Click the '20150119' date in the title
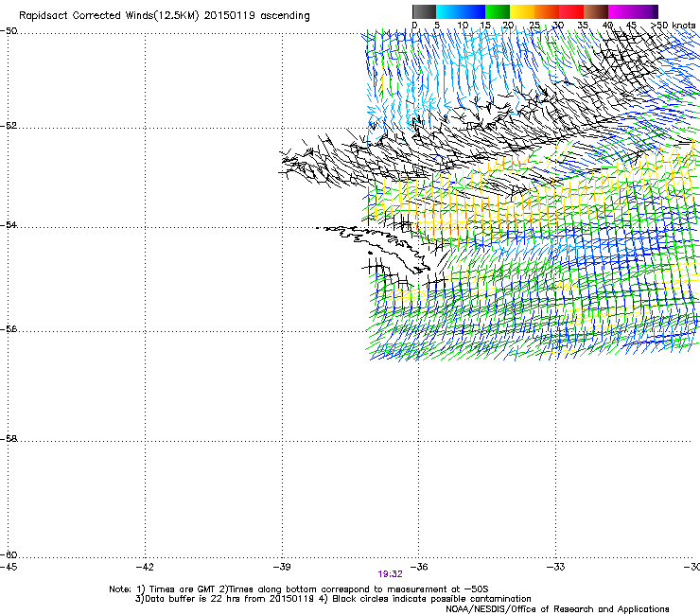700x615 pixels. (x=230, y=16)
